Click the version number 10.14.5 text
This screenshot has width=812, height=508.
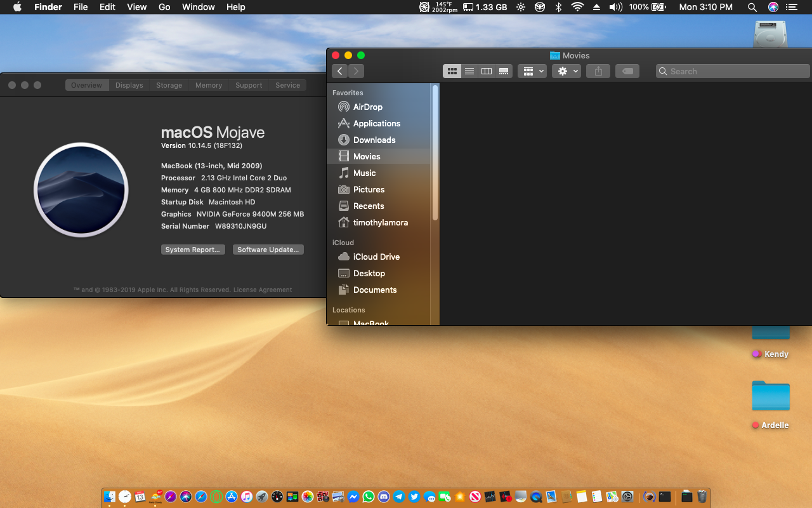202,145
